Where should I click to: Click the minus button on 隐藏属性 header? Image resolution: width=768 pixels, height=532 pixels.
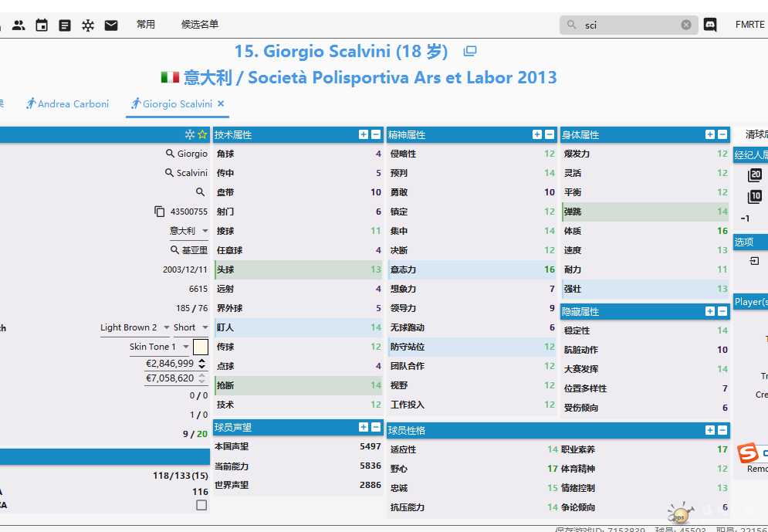tap(722, 311)
